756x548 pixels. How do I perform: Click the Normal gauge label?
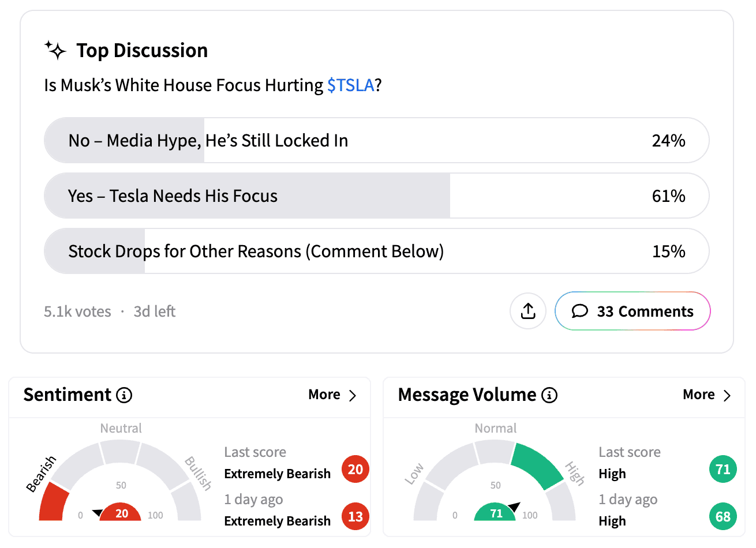click(x=495, y=428)
